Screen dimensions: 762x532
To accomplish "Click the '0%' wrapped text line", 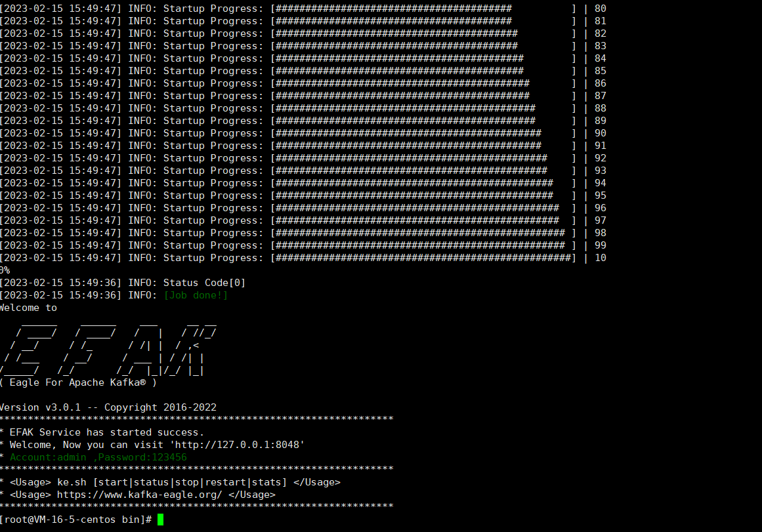I will click(x=5, y=270).
